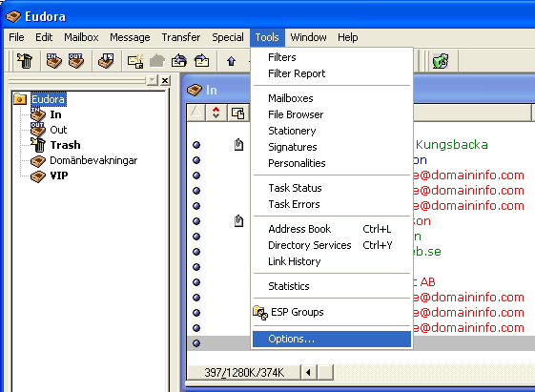Click the 397/1280K/374K mailbox size indicator
This screenshot has height=392, width=535.
click(x=244, y=373)
